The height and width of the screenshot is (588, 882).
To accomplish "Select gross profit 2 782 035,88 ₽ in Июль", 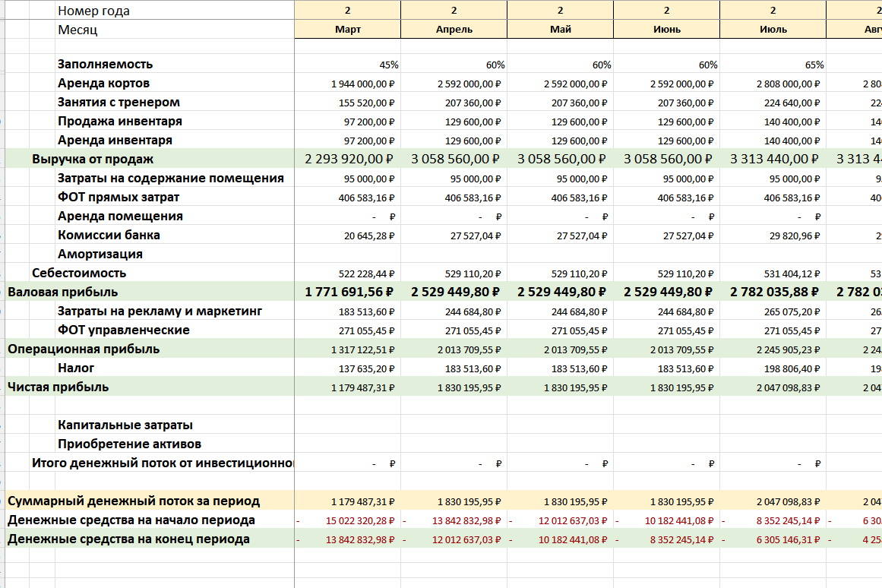I will pyautogui.click(x=773, y=292).
